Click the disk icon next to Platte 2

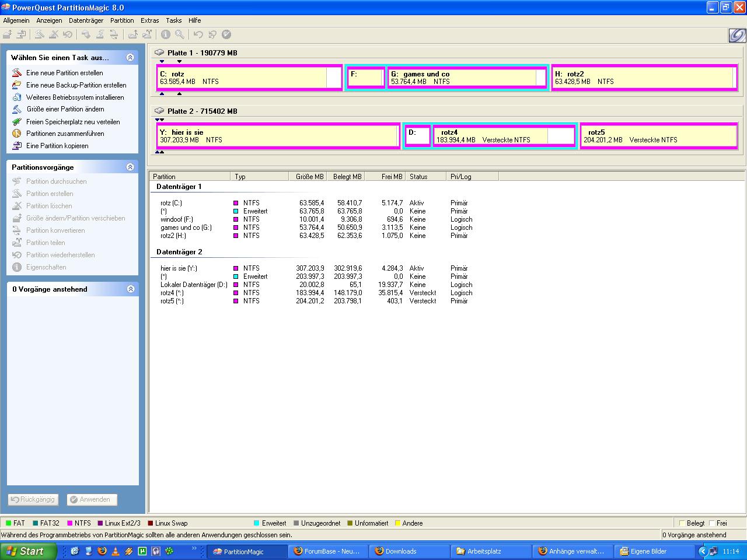coord(159,111)
